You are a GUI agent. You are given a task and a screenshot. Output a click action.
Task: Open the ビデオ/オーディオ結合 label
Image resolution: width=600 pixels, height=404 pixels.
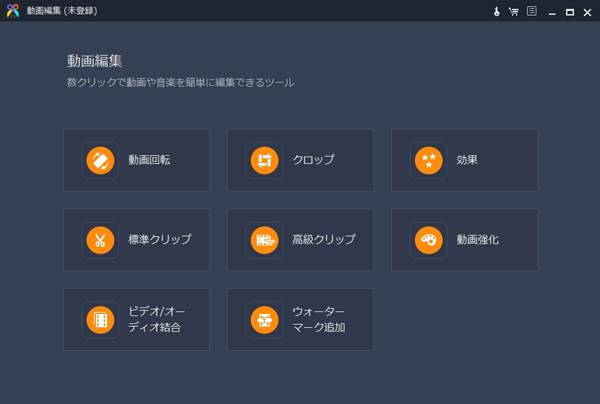tap(157, 319)
